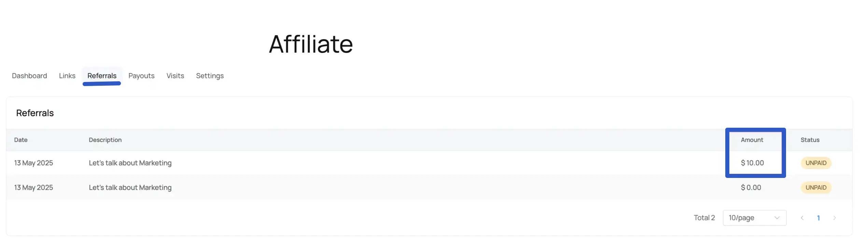Open the Visits tab
Screen dimensions: 868x250
point(175,76)
